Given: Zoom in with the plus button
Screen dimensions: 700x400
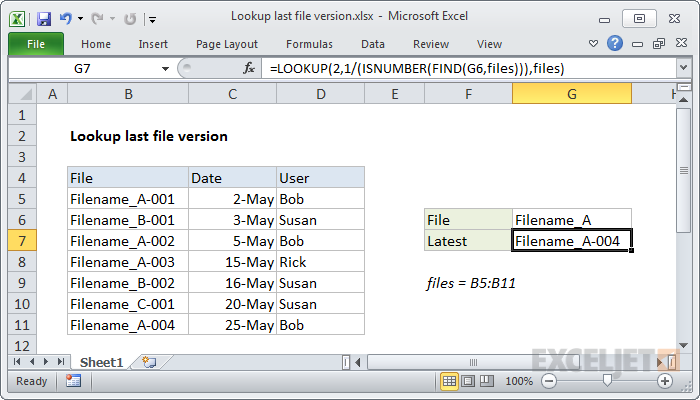Looking at the screenshot, I should point(665,381).
